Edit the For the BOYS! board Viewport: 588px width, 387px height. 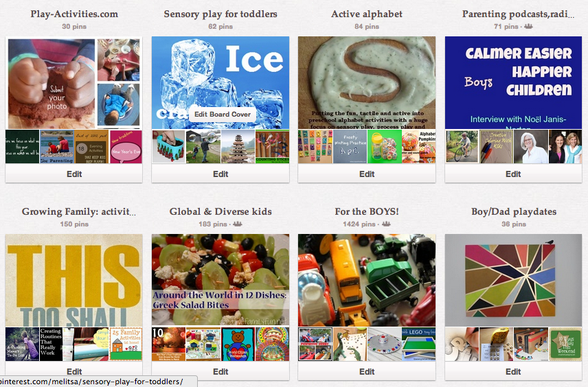[367, 371]
